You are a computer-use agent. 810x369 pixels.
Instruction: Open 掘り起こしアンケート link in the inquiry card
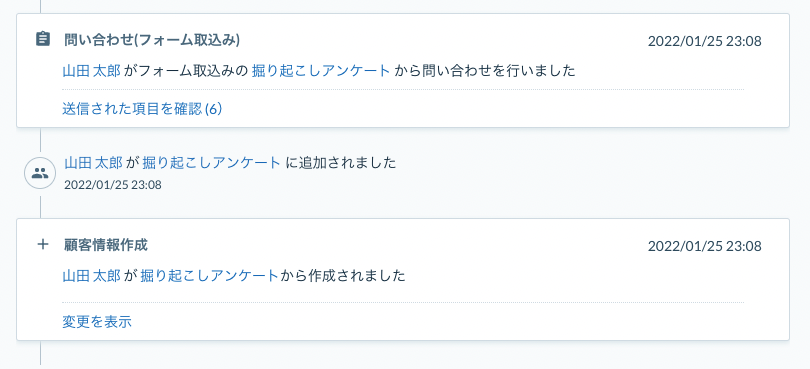pos(321,71)
